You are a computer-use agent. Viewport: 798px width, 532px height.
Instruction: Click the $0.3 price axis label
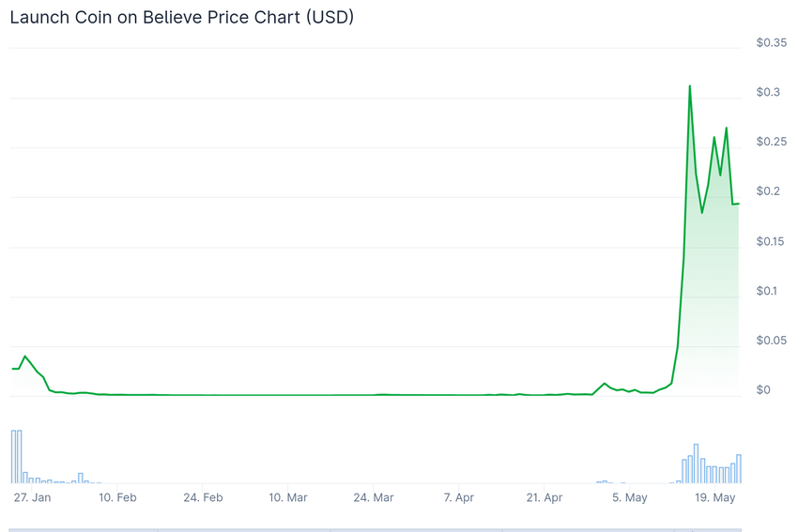[x=768, y=92]
